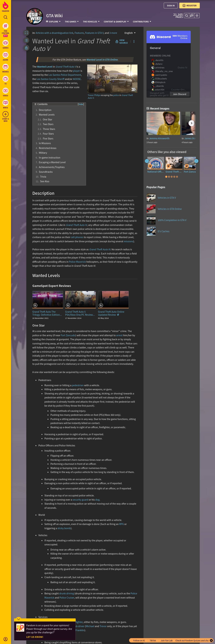Jump to Five Stars in contents
This screenshot has height=644, width=215.
point(48,138)
